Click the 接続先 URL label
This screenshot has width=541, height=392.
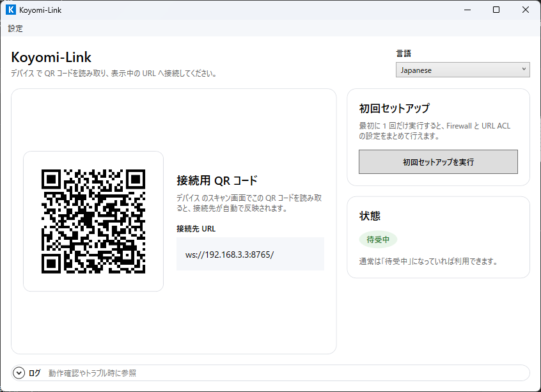point(196,228)
